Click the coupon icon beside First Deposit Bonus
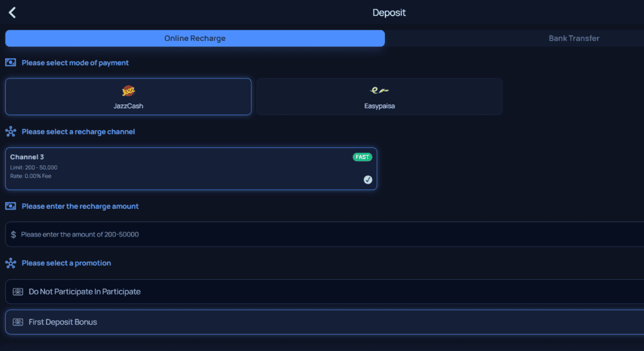The width and height of the screenshot is (644, 351). [x=18, y=322]
